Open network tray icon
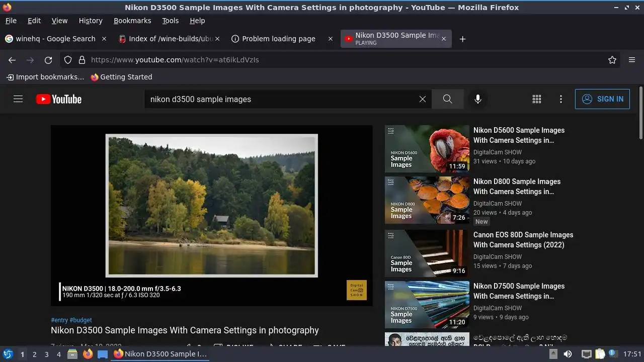This screenshot has width=644, height=362. pyautogui.click(x=586, y=354)
